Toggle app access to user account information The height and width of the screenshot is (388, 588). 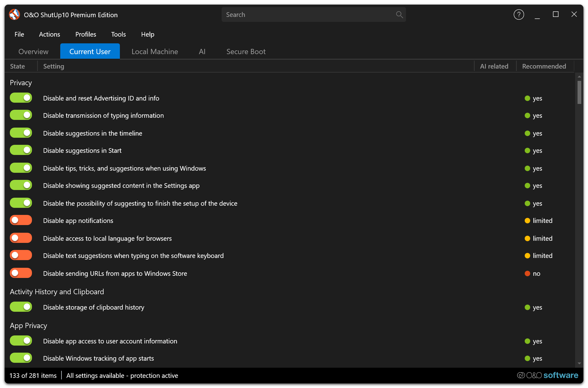[x=21, y=341]
